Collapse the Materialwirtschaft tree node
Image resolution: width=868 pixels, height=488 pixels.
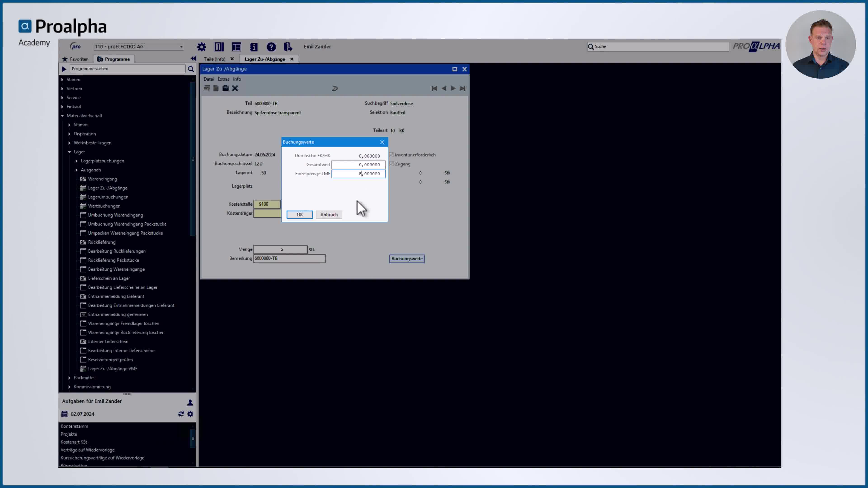pos(62,116)
